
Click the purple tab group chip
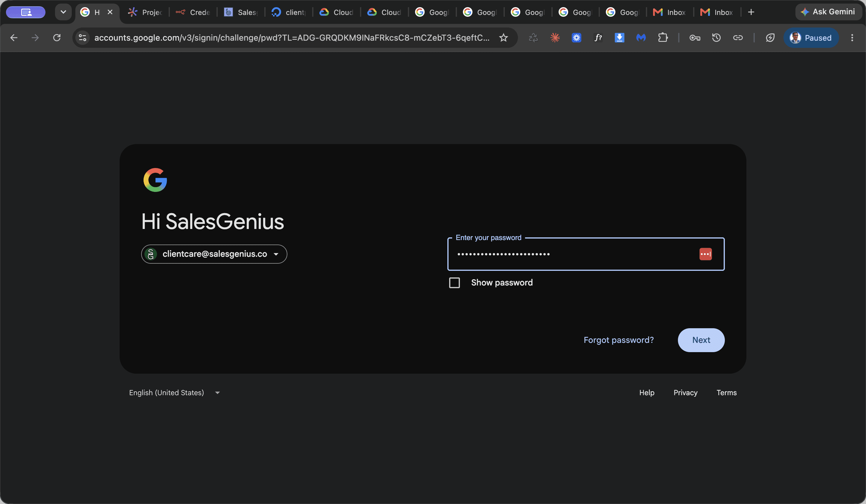(26, 12)
